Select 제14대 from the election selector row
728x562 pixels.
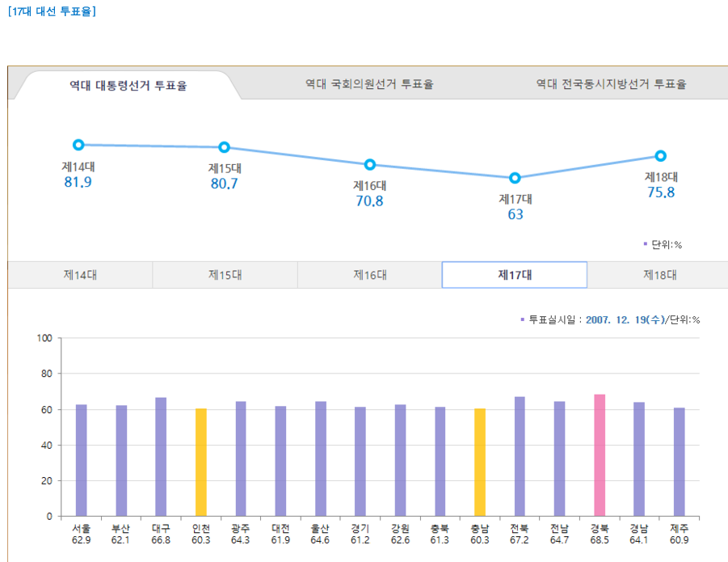80,274
